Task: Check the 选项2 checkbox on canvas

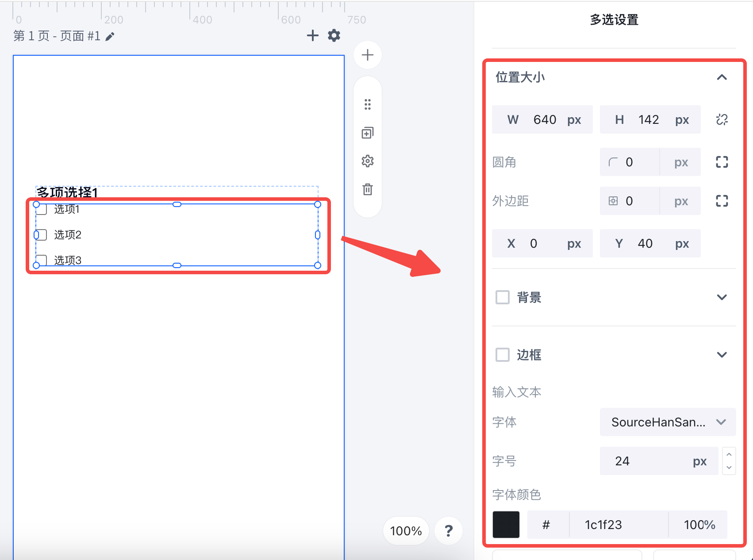Action: pyautogui.click(x=41, y=235)
